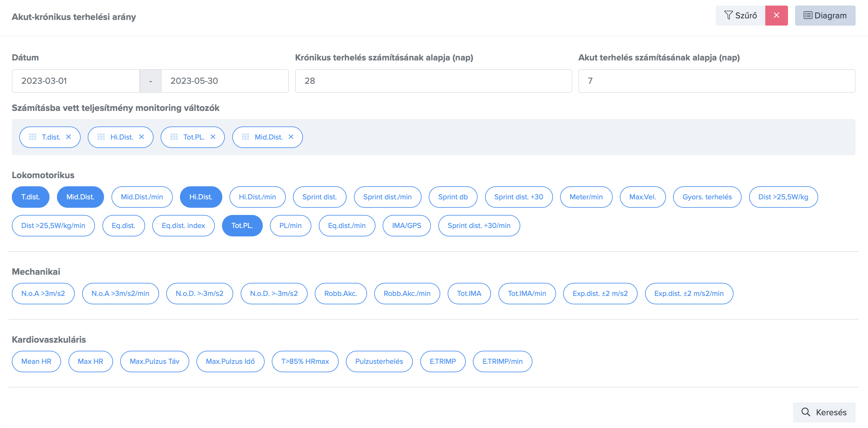The width and height of the screenshot is (868, 428).
Task: Click the X on the Tot.PL. chip
Action: [x=213, y=137]
